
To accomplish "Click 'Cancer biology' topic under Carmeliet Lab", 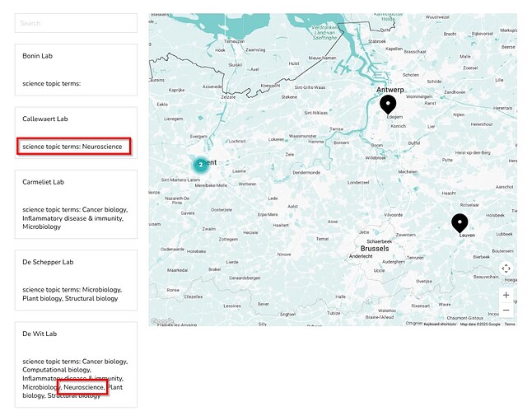I will (105, 209).
